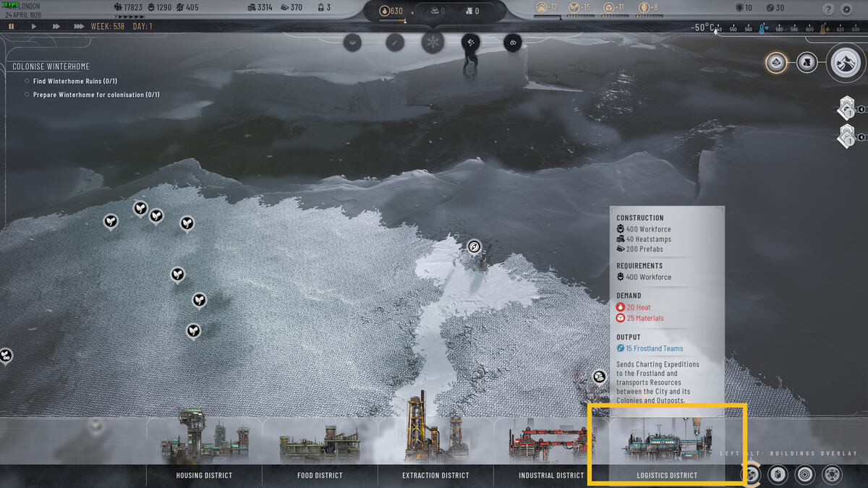Click the -8 community indicator
Screen dimensions: 868x488
pyautogui.click(x=647, y=8)
